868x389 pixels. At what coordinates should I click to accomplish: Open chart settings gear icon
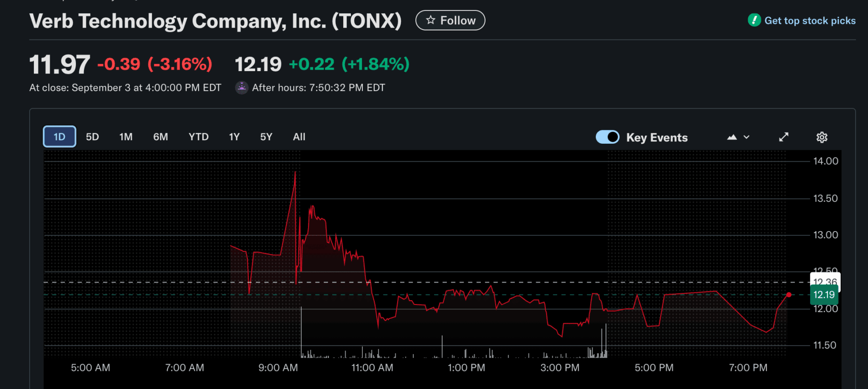click(822, 137)
